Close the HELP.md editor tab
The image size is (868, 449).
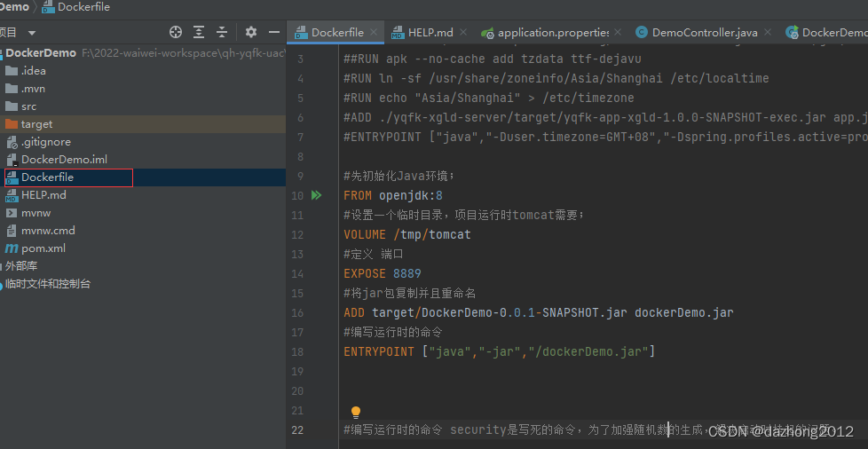click(x=463, y=33)
